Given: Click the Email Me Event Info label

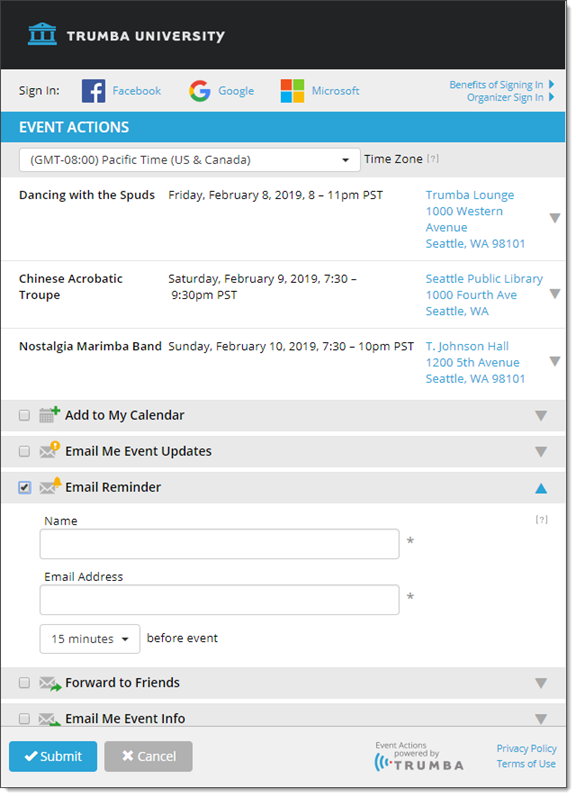Looking at the screenshot, I should point(125,719).
